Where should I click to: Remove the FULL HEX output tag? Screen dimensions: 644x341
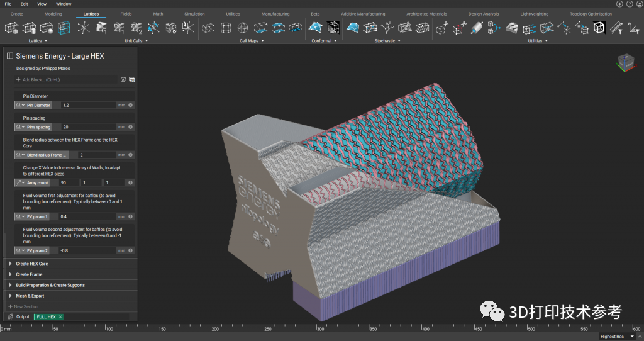point(60,316)
